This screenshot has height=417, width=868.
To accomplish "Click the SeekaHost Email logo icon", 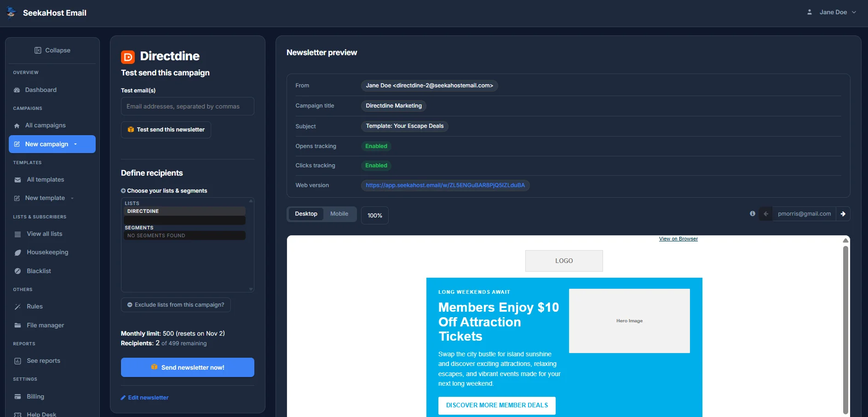I will 11,12.
